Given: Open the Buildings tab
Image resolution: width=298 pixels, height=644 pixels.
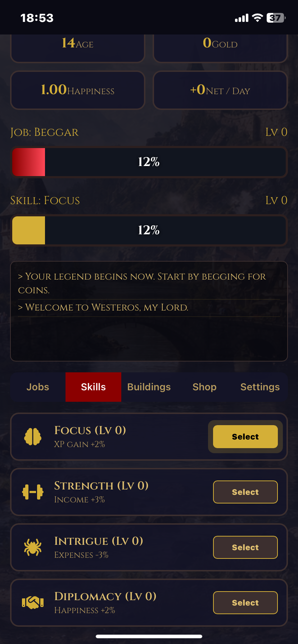Looking at the screenshot, I should pos(149,387).
